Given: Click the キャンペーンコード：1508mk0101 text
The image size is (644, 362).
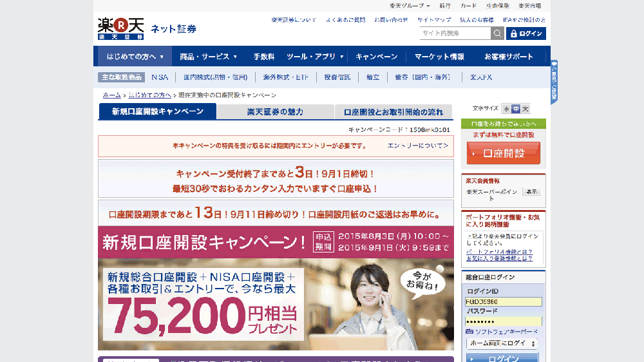Looking at the screenshot, I should (x=399, y=130).
